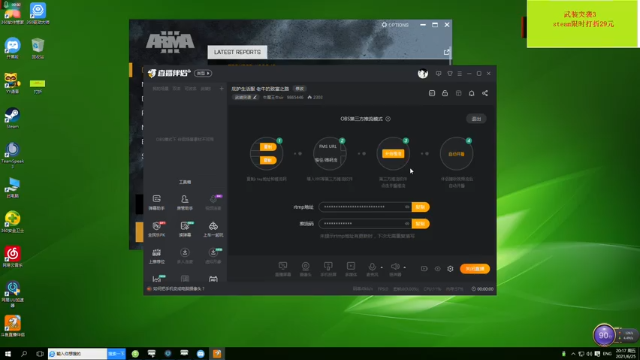Click lower copy button in step 1 circle
The width and height of the screenshot is (640, 360).
pyautogui.click(x=268, y=160)
